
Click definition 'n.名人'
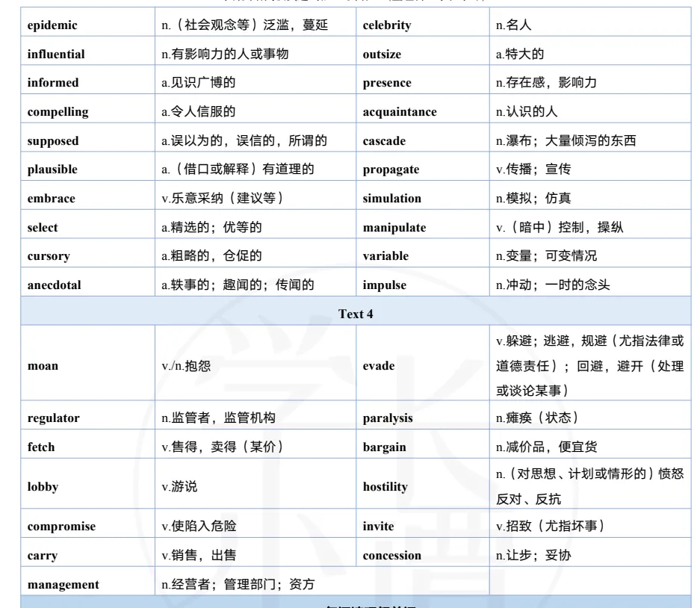pyautogui.click(x=513, y=25)
